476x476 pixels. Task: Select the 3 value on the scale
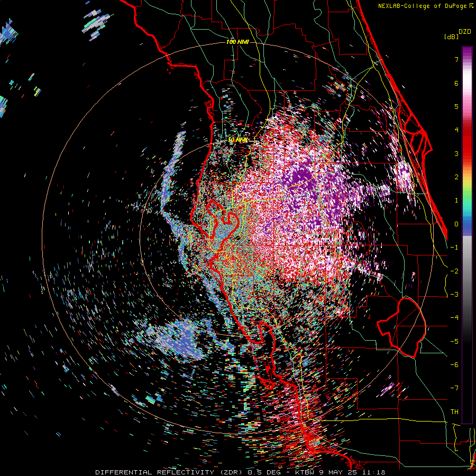[456, 153]
